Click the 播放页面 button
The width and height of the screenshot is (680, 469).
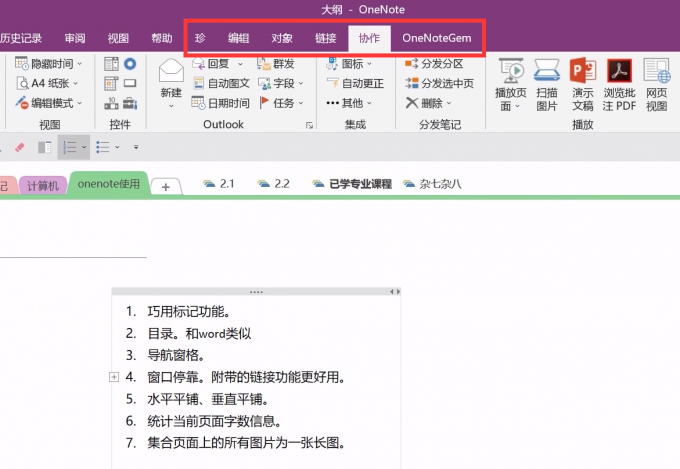pos(510,85)
